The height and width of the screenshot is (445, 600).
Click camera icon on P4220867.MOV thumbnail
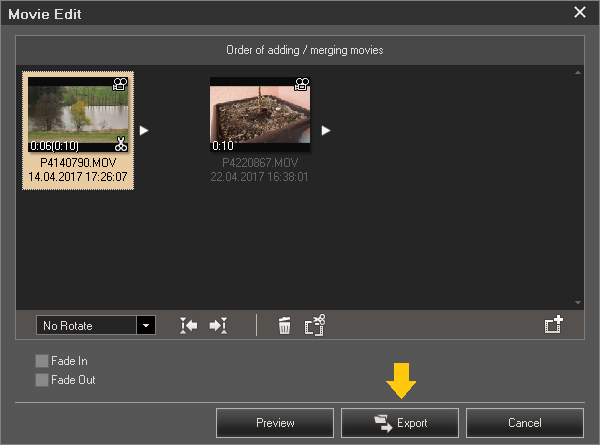tap(302, 84)
